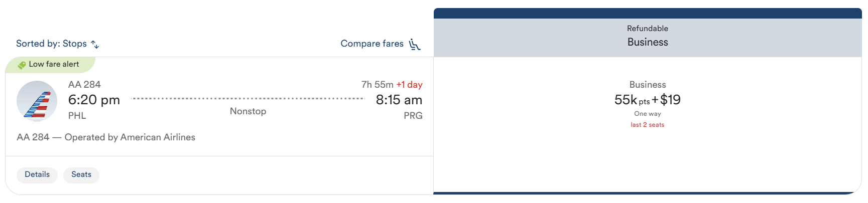
Task: Click the red +1 day indicator
Action: tap(409, 85)
